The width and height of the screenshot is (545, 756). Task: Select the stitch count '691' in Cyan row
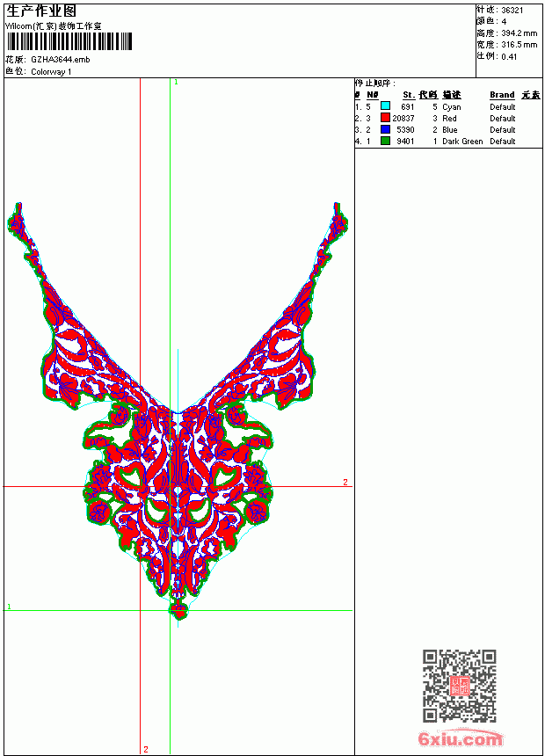408,107
